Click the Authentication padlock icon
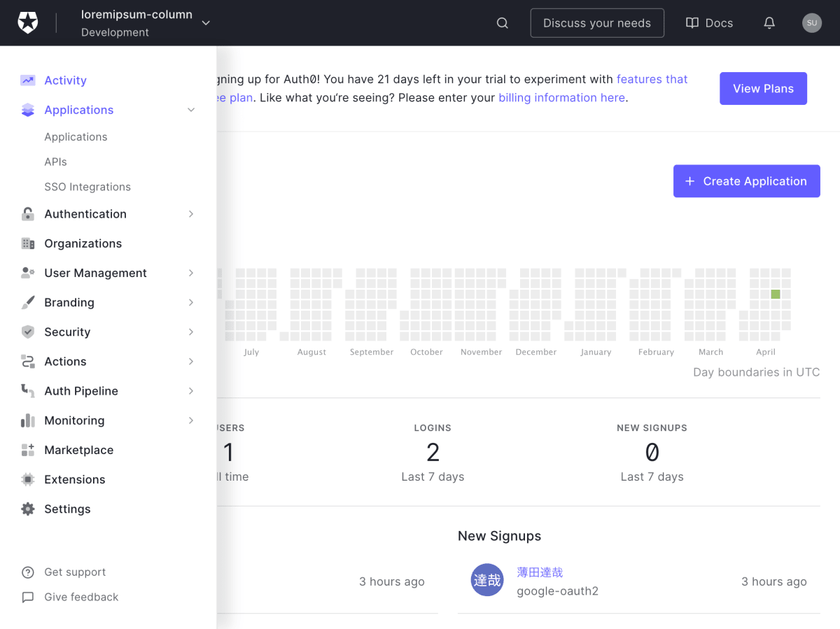 (x=28, y=214)
